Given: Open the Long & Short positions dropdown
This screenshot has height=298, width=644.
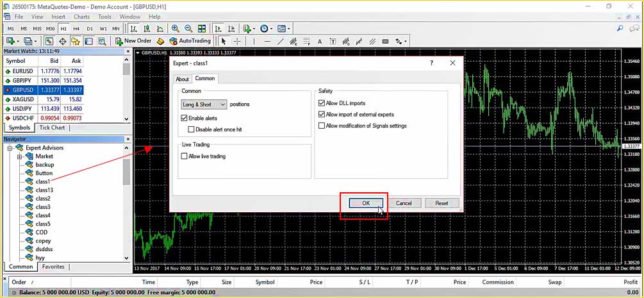Looking at the screenshot, I should click(204, 104).
